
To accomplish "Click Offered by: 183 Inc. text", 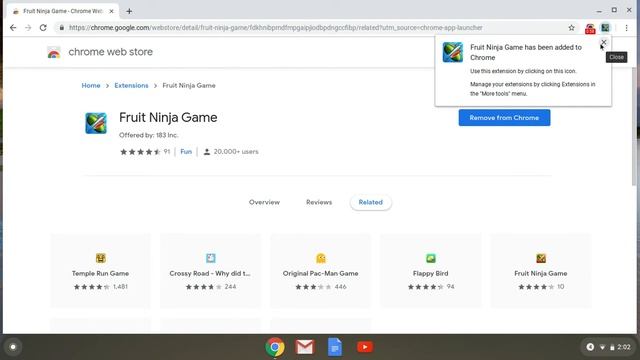I will [149, 135].
